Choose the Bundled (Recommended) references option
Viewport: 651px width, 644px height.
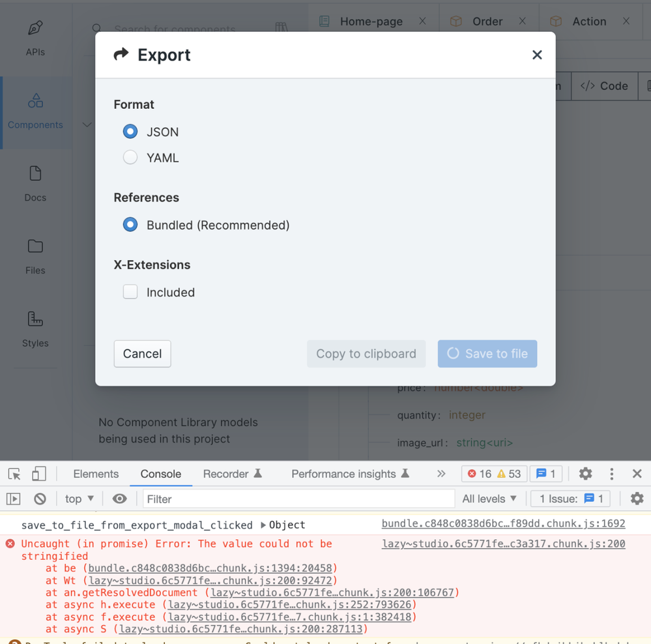(x=130, y=225)
